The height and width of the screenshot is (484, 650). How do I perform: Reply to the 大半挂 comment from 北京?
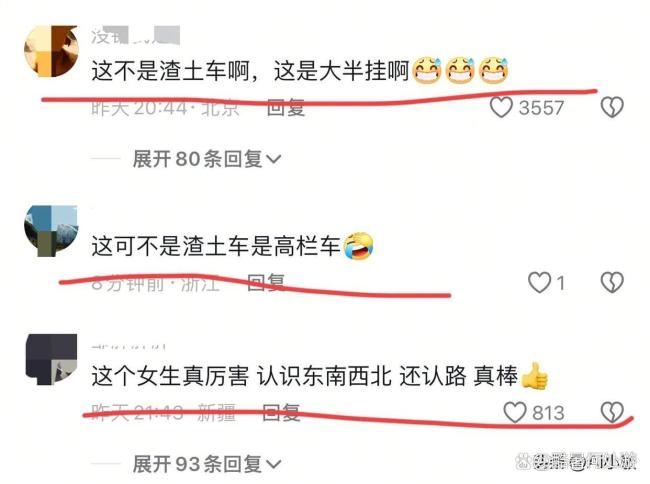(286, 108)
